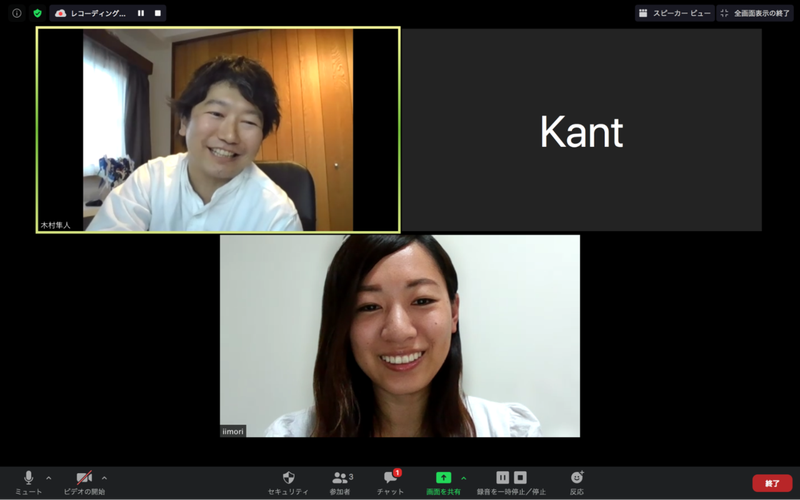
Task: Select the iimori video tile
Action: (400, 336)
